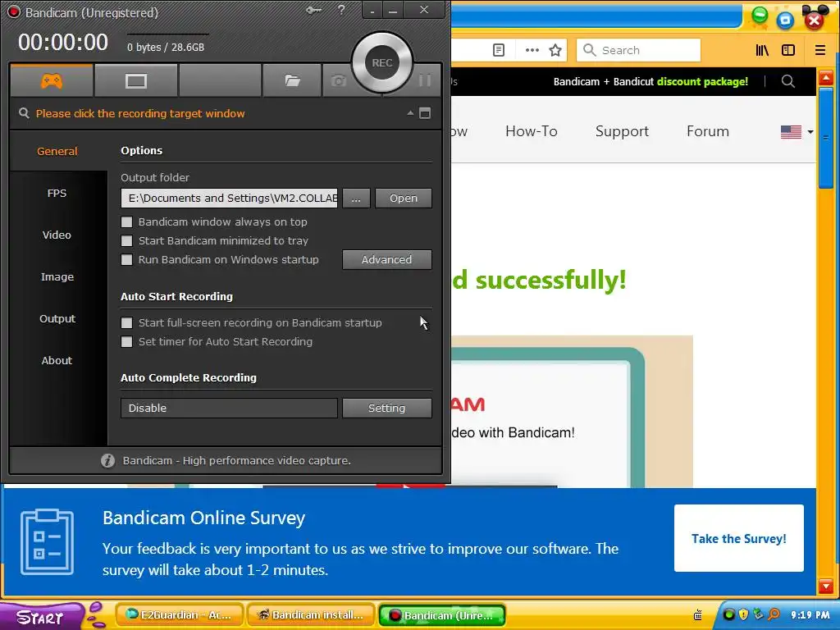The height and width of the screenshot is (630, 840).
Task: Switch to Bandicam install taskbar window
Action: pos(311,615)
